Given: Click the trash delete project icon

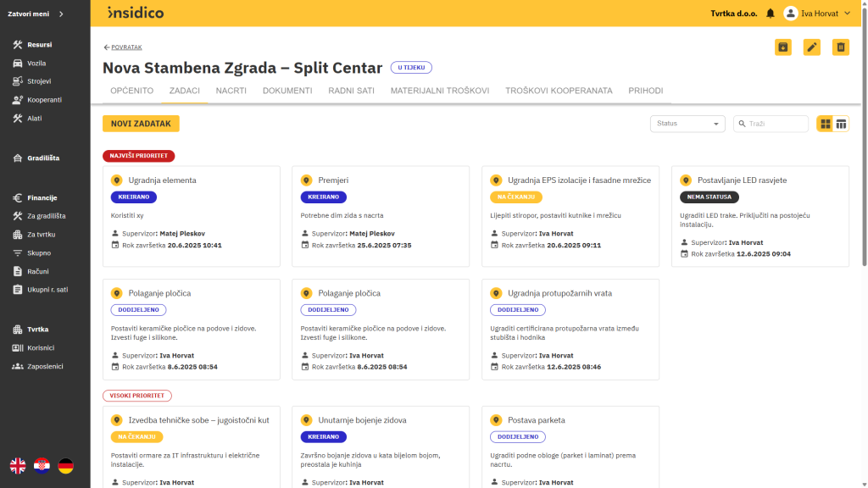Looking at the screenshot, I should [840, 48].
